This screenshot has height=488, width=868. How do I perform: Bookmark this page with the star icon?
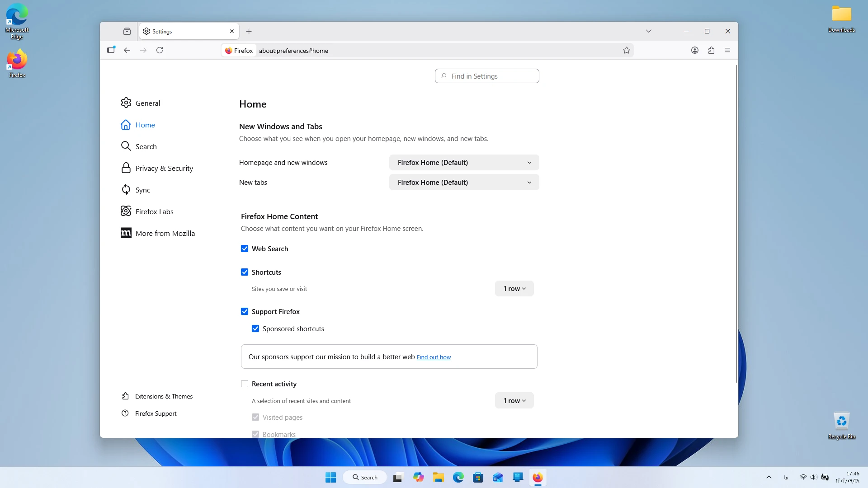pos(627,50)
